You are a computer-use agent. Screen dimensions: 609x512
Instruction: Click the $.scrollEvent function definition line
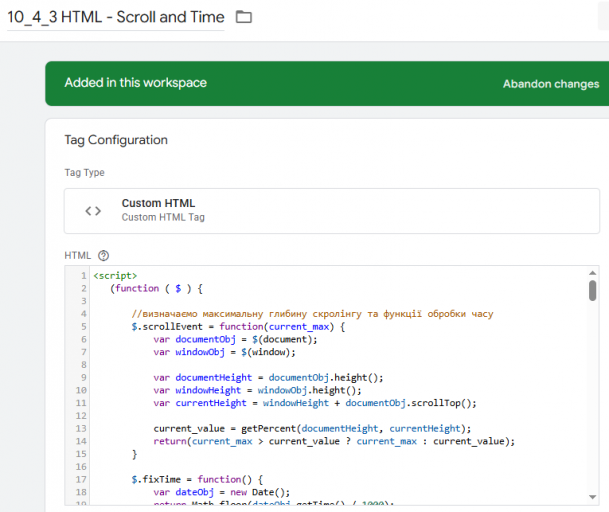(x=238, y=326)
